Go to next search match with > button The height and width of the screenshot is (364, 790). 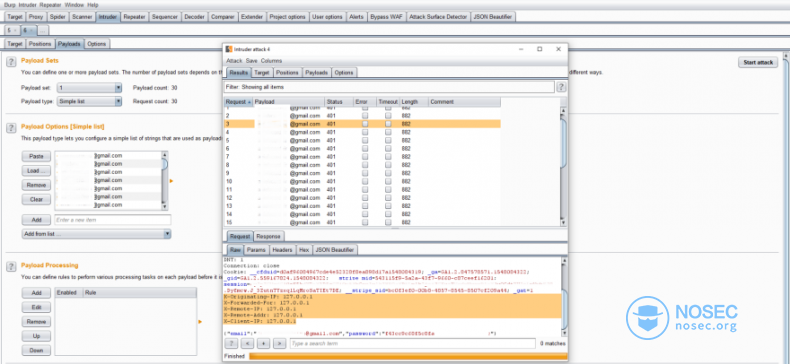[x=279, y=343]
